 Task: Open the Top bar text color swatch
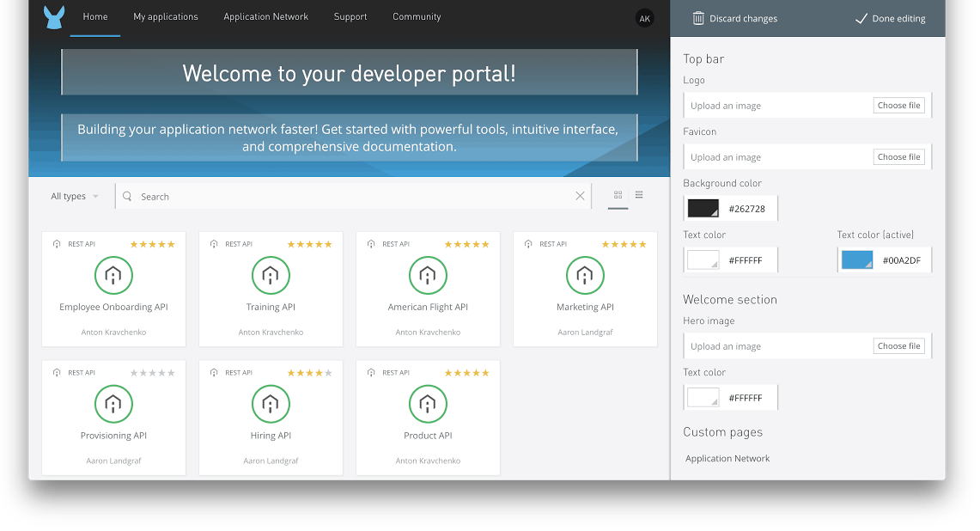(x=703, y=259)
